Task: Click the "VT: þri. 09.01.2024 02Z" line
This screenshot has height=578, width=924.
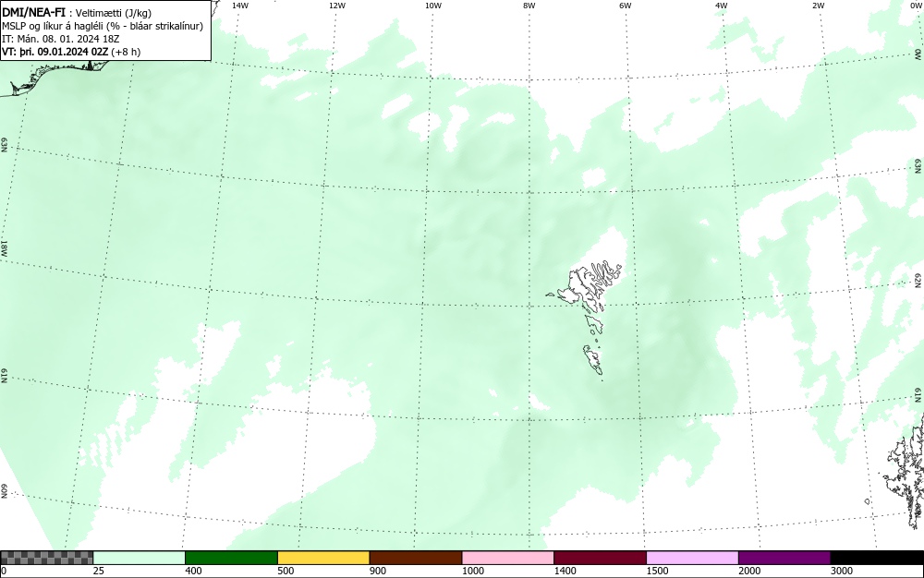Action: 55,52
